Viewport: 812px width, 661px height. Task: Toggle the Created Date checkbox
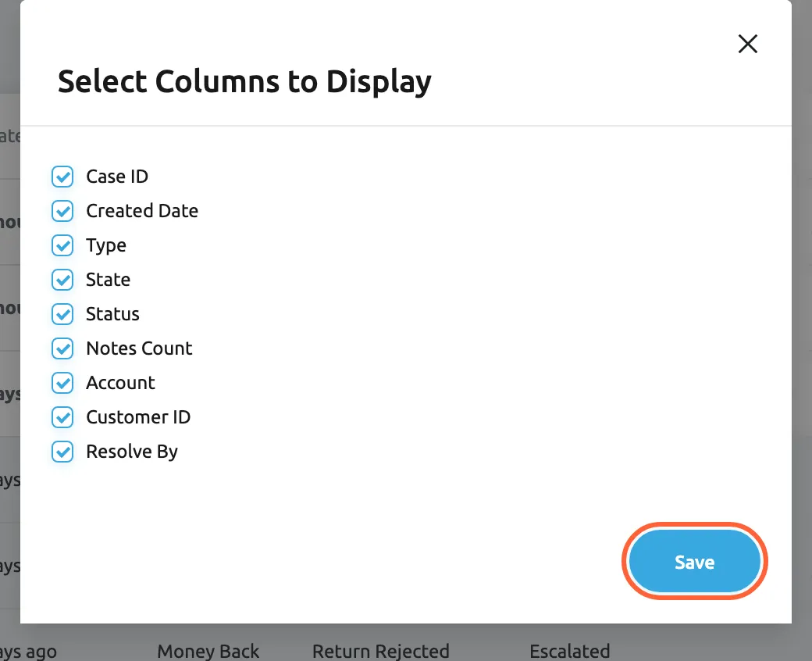click(x=62, y=211)
